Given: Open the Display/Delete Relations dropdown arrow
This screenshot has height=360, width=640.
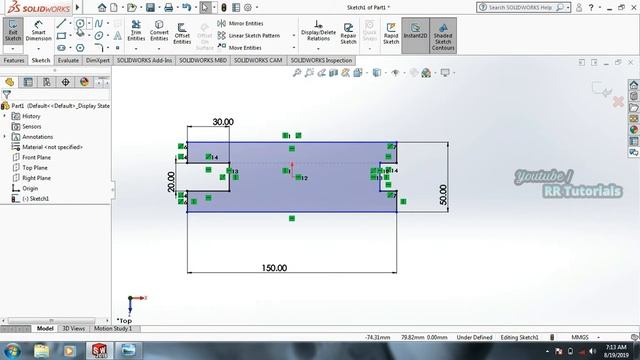Looking at the screenshot, I should tap(318, 49).
